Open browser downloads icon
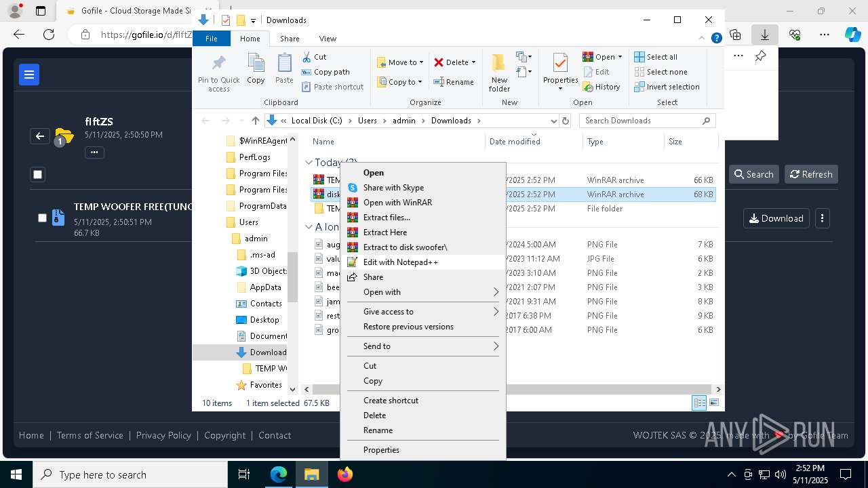 tap(765, 35)
